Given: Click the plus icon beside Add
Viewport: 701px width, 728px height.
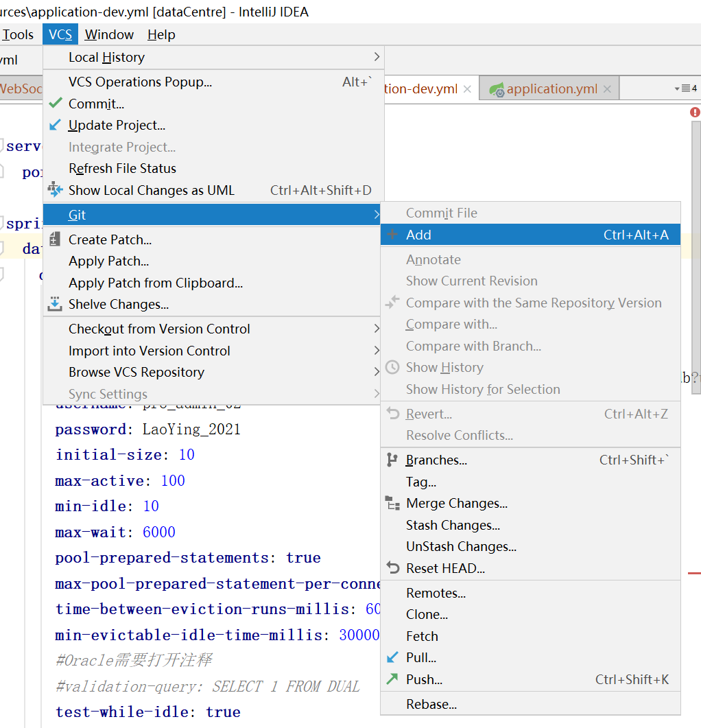Looking at the screenshot, I should pos(392,234).
